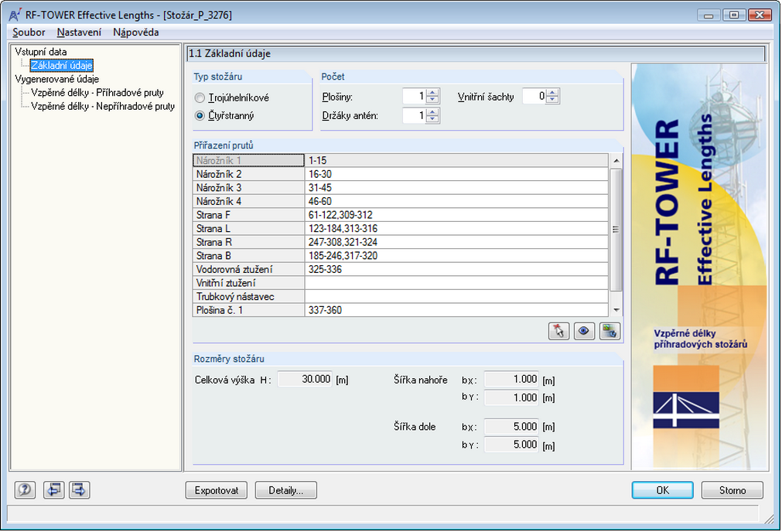Viewport: 782px width, 532px height.
Task: Click the Nárožník 4 value cell 46-60
Action: pos(456,201)
